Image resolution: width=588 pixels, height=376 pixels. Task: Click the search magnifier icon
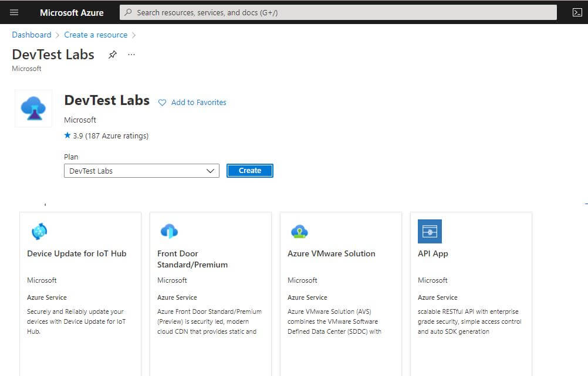[129, 12]
